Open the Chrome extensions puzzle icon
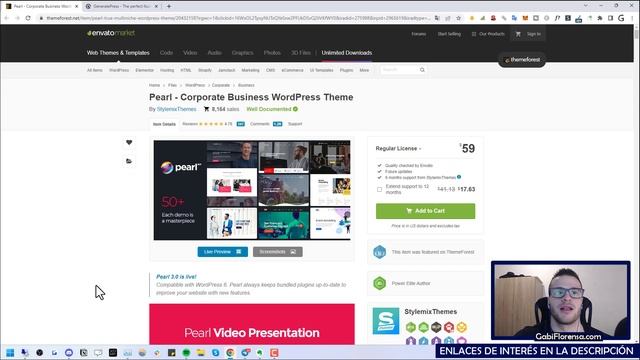 [x=600, y=18]
